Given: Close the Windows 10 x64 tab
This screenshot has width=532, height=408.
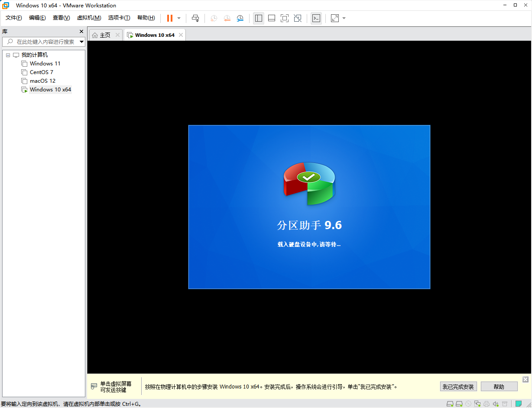Looking at the screenshot, I should (181, 35).
